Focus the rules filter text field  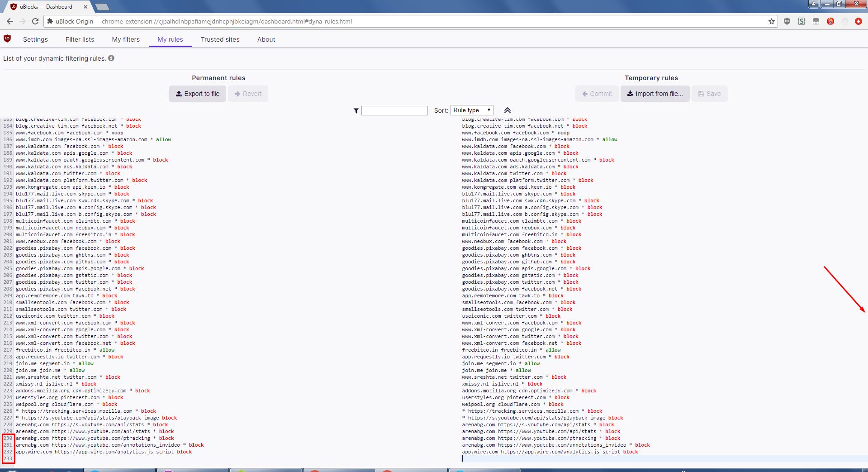click(394, 110)
